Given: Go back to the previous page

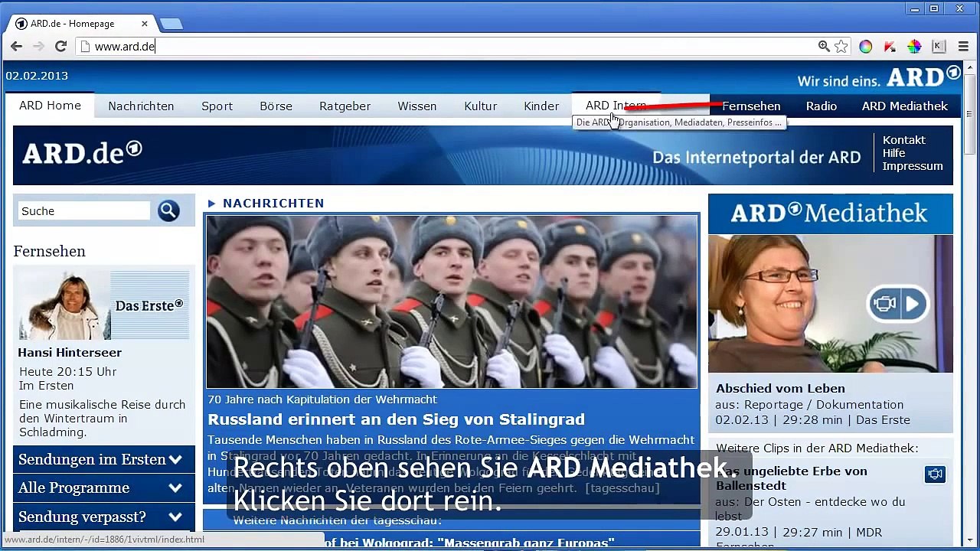Looking at the screenshot, I should (16, 47).
